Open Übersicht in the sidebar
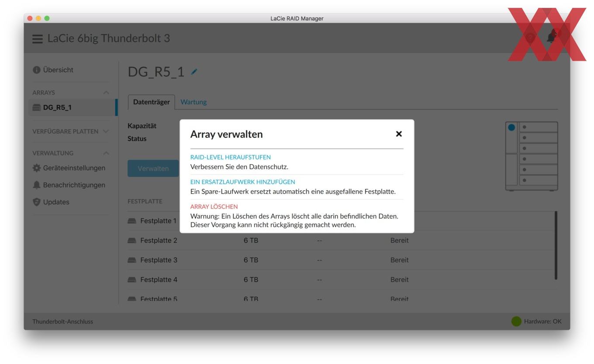 tap(59, 70)
